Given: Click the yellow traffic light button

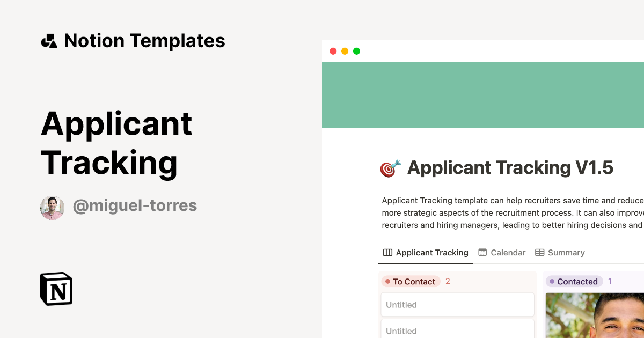Looking at the screenshot, I should [x=345, y=51].
